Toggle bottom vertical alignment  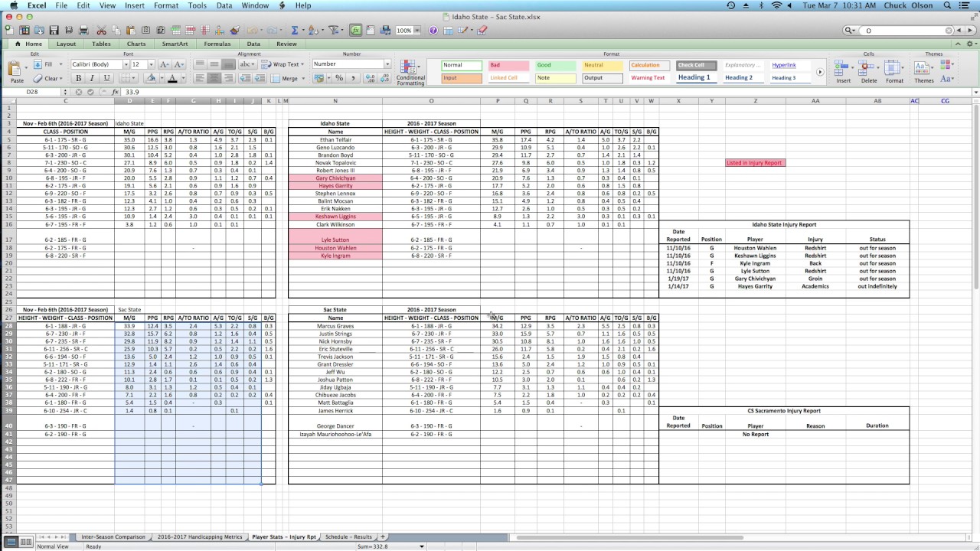point(228,64)
